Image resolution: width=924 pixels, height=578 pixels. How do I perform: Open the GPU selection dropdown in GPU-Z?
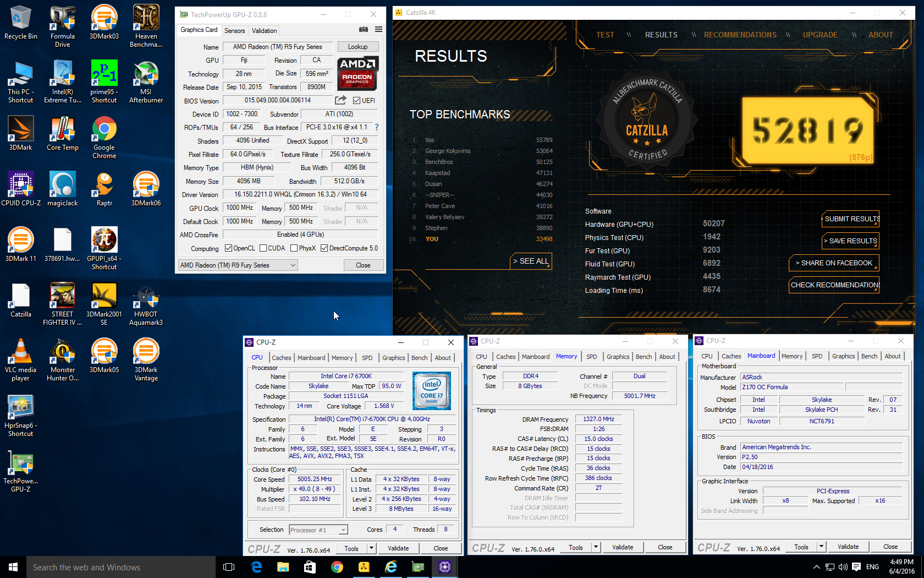[238, 265]
